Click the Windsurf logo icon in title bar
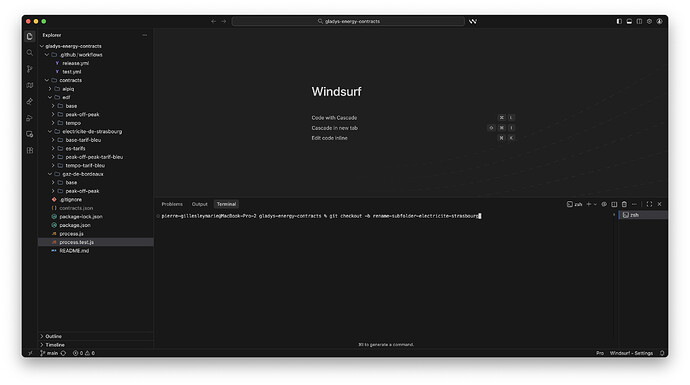The image size is (690, 385). [x=473, y=21]
